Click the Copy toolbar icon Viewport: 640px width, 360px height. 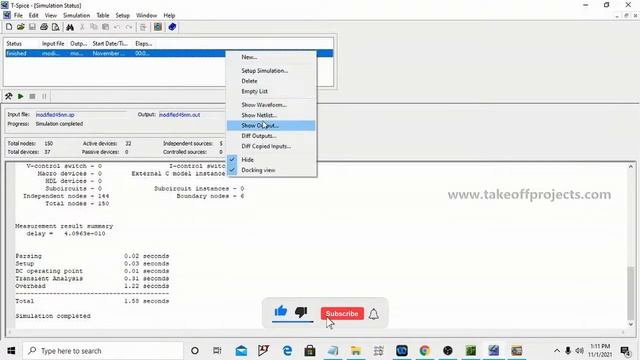coord(93,27)
